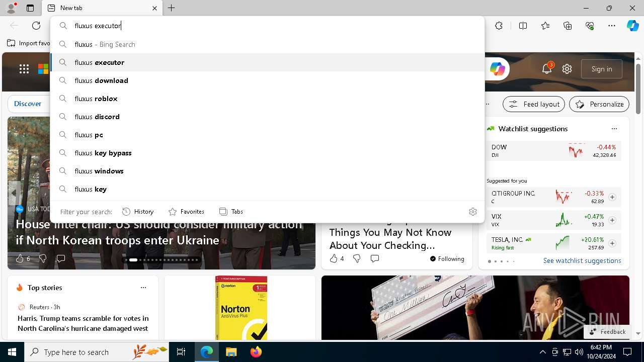The width and height of the screenshot is (644, 362).
Task: Open Browser essentials heart icon
Action: coord(590,26)
